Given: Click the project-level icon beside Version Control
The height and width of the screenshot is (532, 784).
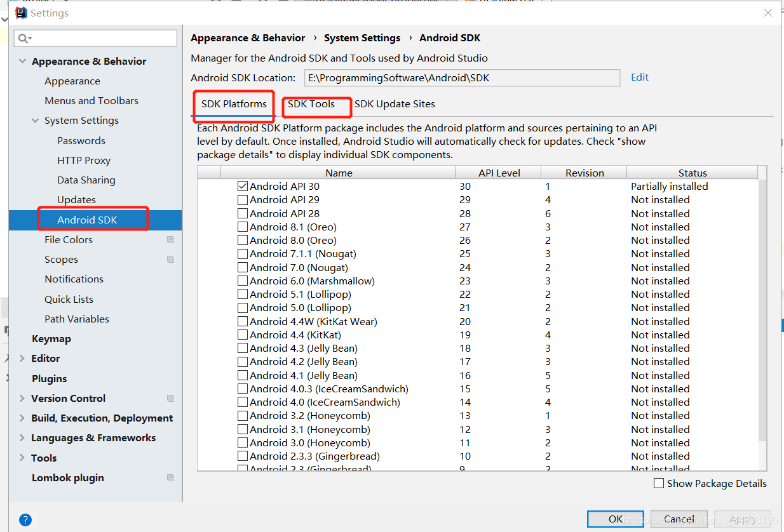Looking at the screenshot, I should coord(170,398).
